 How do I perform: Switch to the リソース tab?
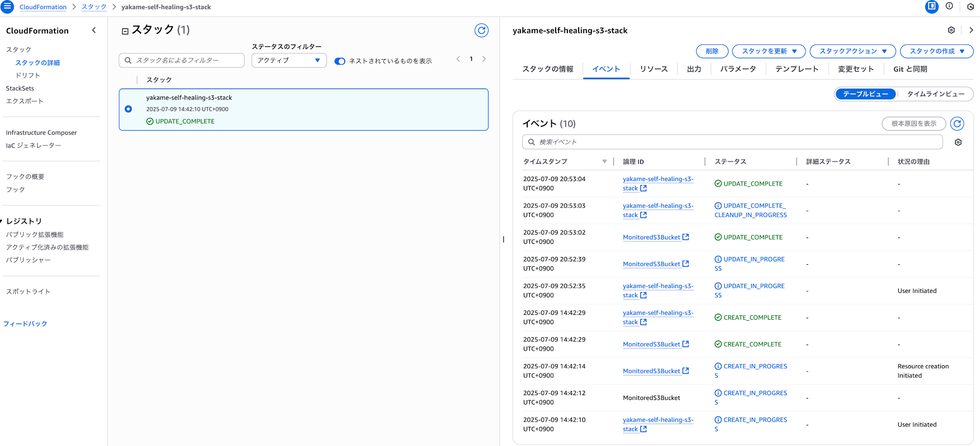click(654, 69)
